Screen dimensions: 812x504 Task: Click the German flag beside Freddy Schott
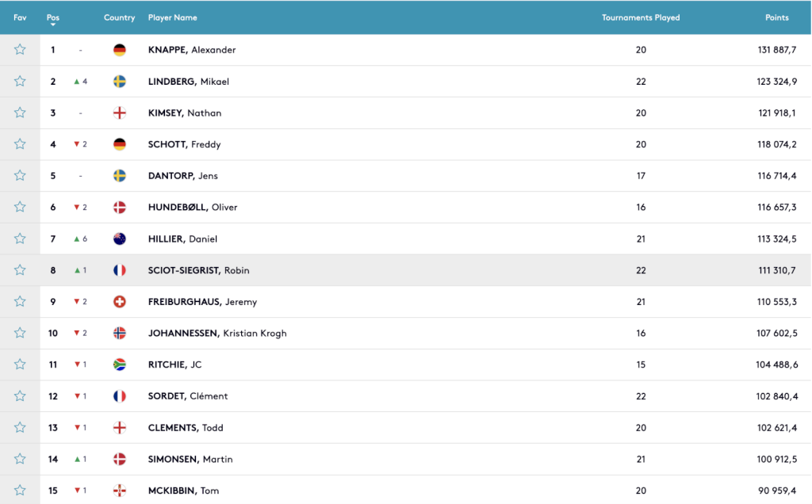pos(120,144)
